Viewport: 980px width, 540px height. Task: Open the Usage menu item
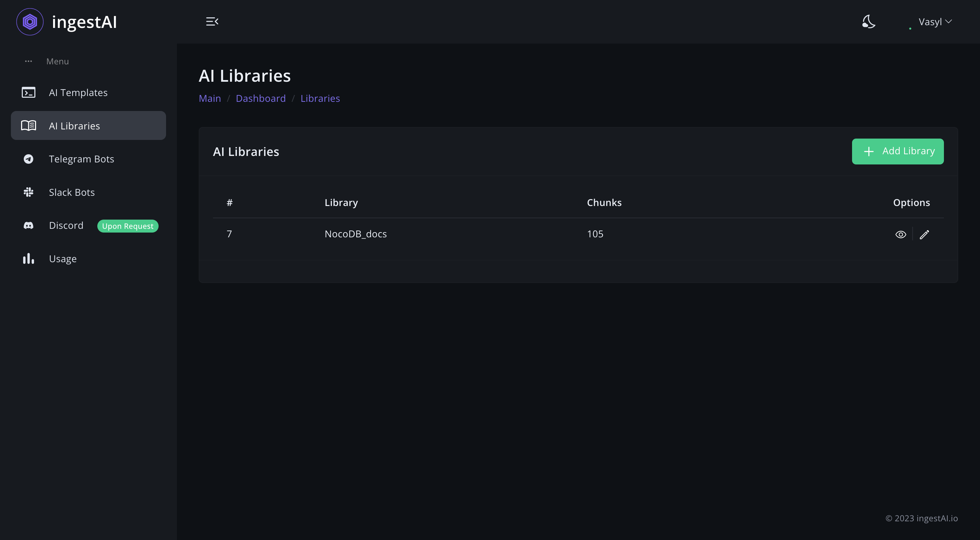tap(63, 259)
